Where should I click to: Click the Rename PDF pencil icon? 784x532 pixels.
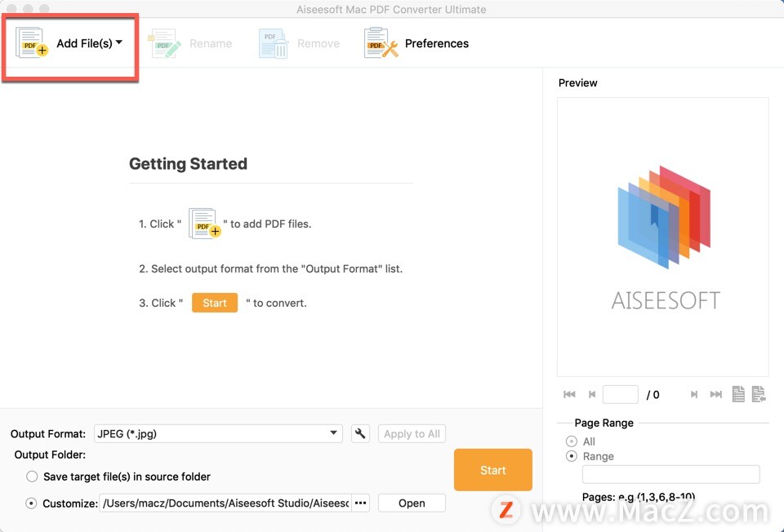tap(164, 43)
